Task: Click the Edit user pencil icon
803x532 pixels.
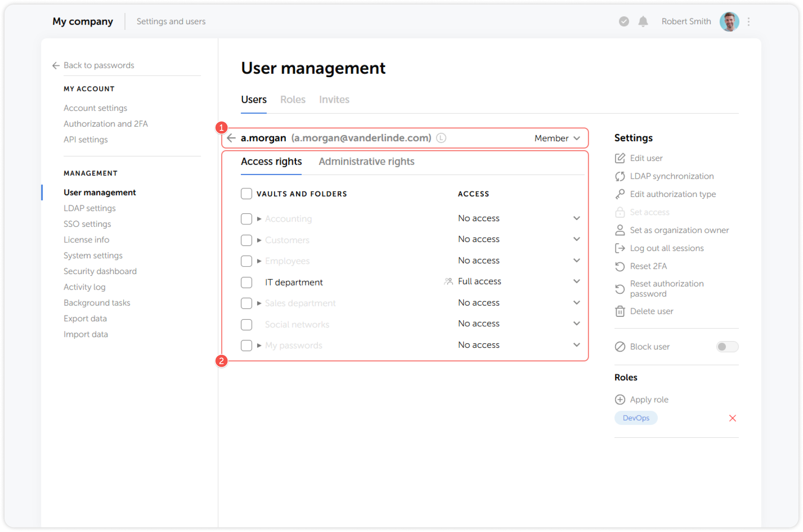Action: [620, 158]
